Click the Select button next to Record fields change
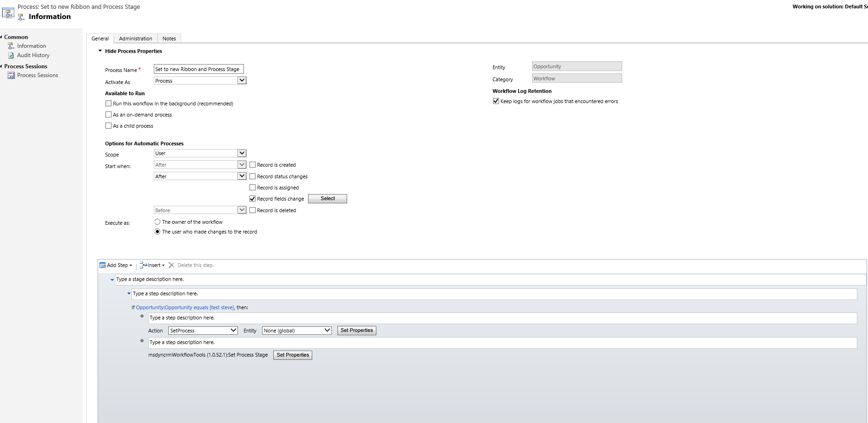The width and height of the screenshot is (868, 423). (x=327, y=198)
